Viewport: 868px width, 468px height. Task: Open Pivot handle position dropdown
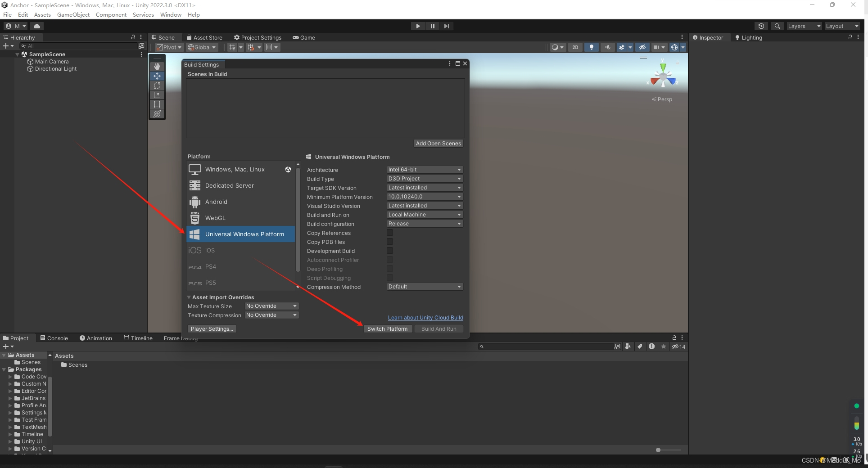[x=169, y=47]
